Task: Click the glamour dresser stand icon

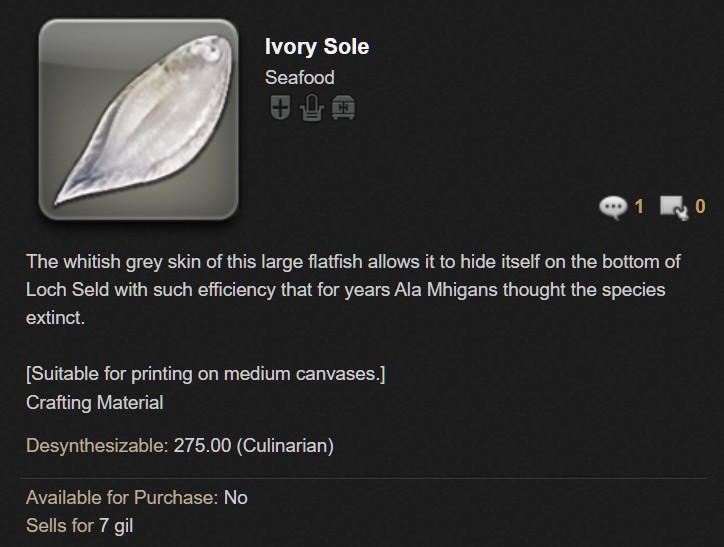Action: pos(312,108)
